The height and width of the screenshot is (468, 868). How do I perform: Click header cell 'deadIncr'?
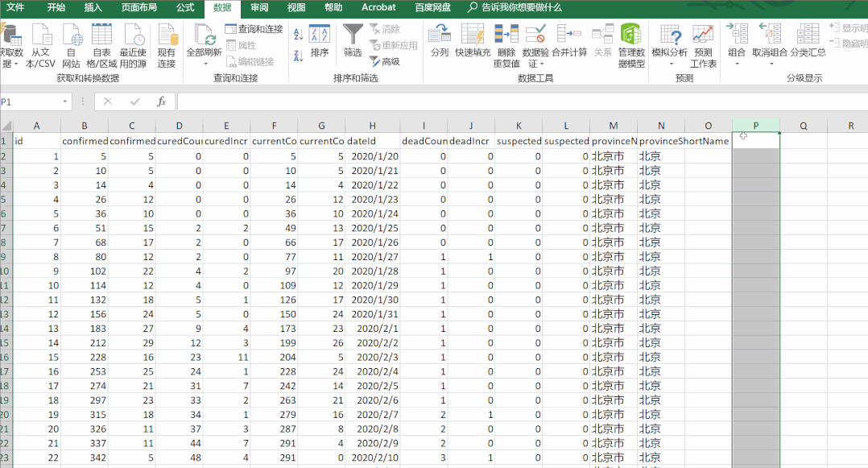tap(471, 141)
